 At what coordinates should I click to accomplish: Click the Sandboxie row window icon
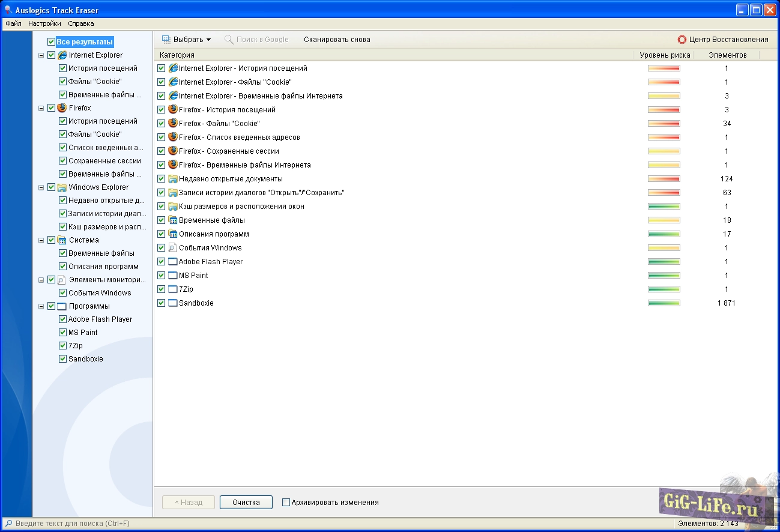click(x=173, y=303)
